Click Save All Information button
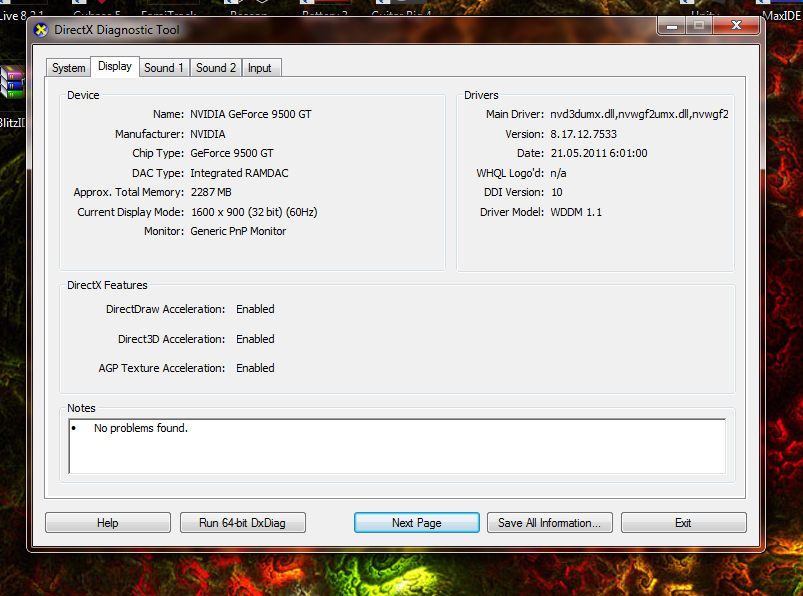The width and height of the screenshot is (803, 596). tap(549, 523)
